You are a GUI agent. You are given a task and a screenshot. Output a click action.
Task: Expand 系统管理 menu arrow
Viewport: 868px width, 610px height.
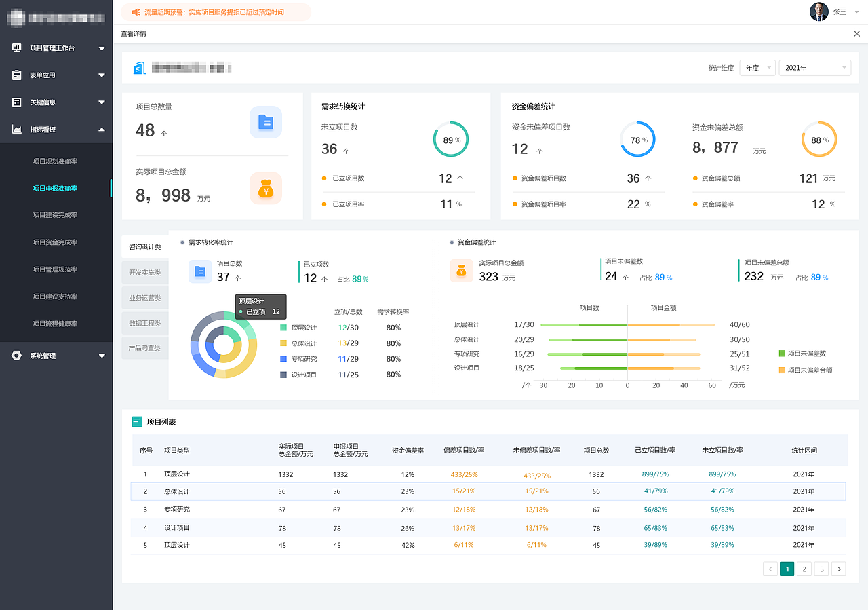(x=102, y=356)
